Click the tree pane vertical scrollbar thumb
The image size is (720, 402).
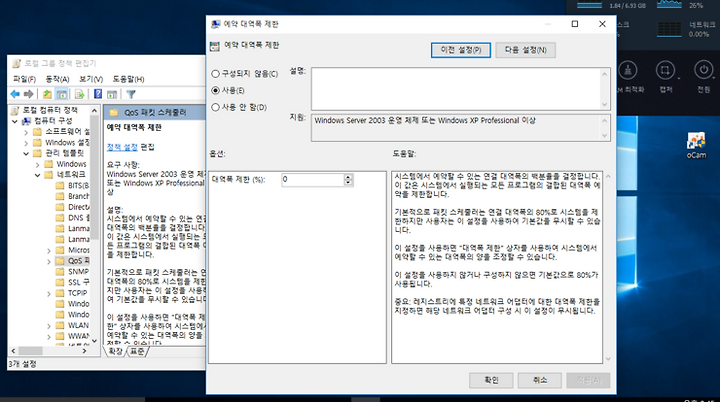pyautogui.click(x=95, y=177)
